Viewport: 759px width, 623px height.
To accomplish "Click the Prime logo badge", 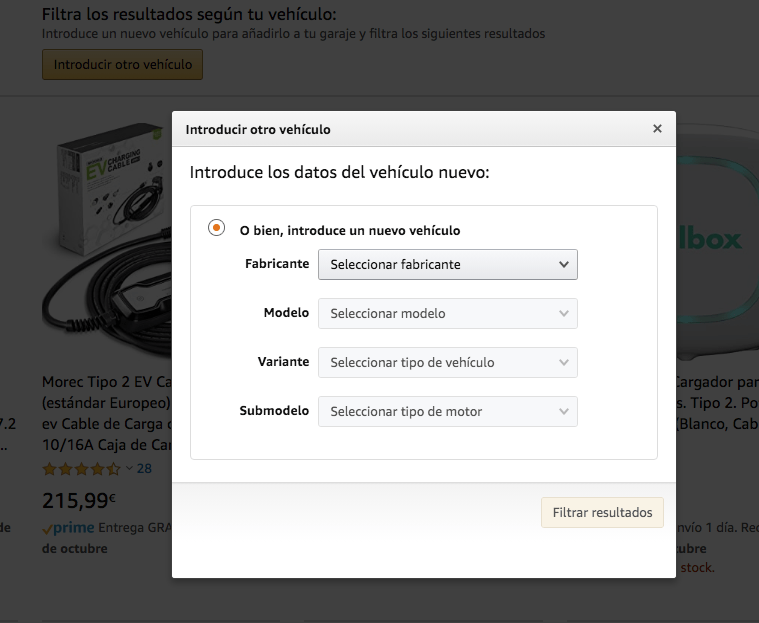I will coord(68,528).
